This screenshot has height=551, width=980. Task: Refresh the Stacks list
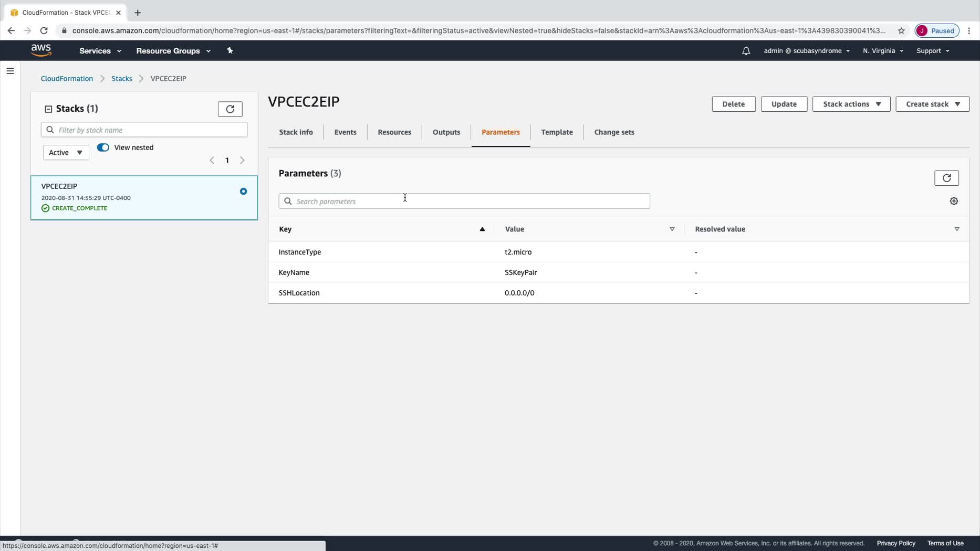[230, 109]
